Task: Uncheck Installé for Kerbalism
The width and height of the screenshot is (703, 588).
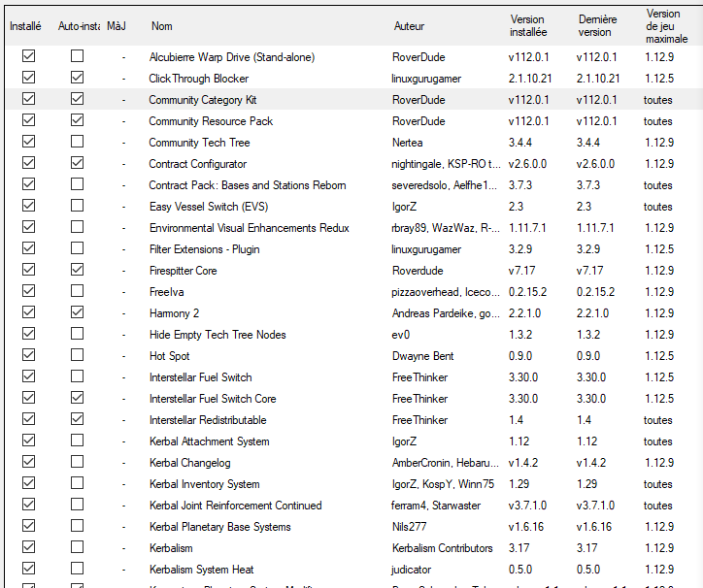Action: (x=29, y=547)
